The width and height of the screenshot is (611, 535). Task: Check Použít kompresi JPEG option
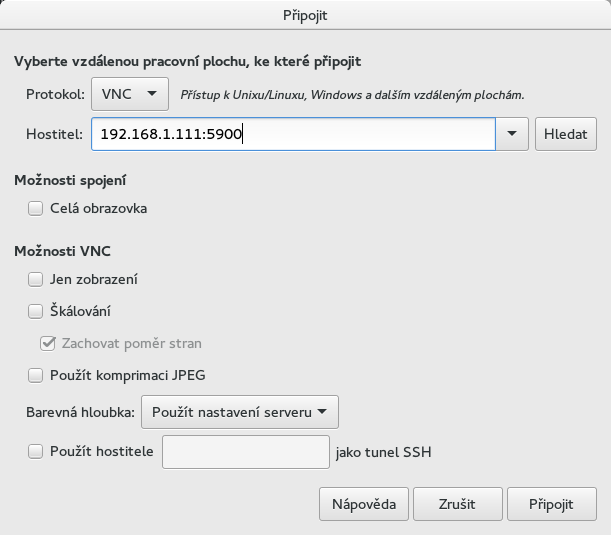pos(36,376)
